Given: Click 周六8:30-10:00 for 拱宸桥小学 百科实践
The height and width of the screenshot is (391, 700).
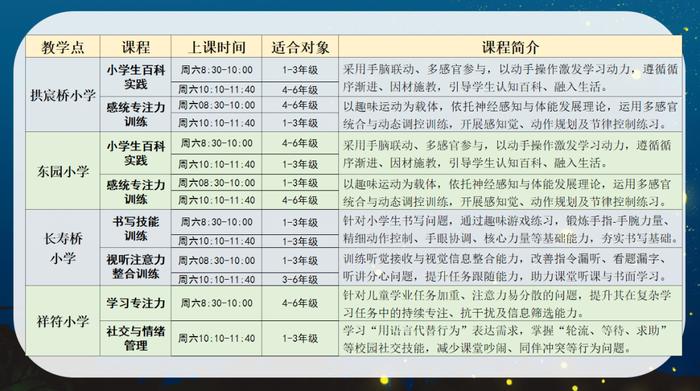Looking at the screenshot, I should coord(217,70).
